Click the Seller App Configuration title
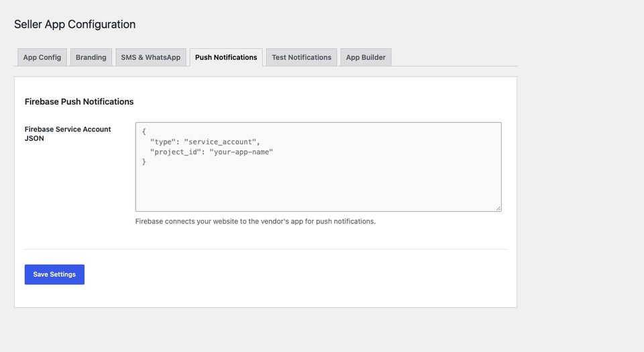644x352 pixels. click(74, 24)
